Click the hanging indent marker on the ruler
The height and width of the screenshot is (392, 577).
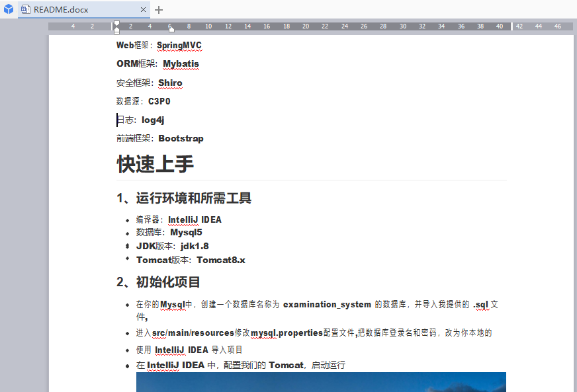point(116,28)
